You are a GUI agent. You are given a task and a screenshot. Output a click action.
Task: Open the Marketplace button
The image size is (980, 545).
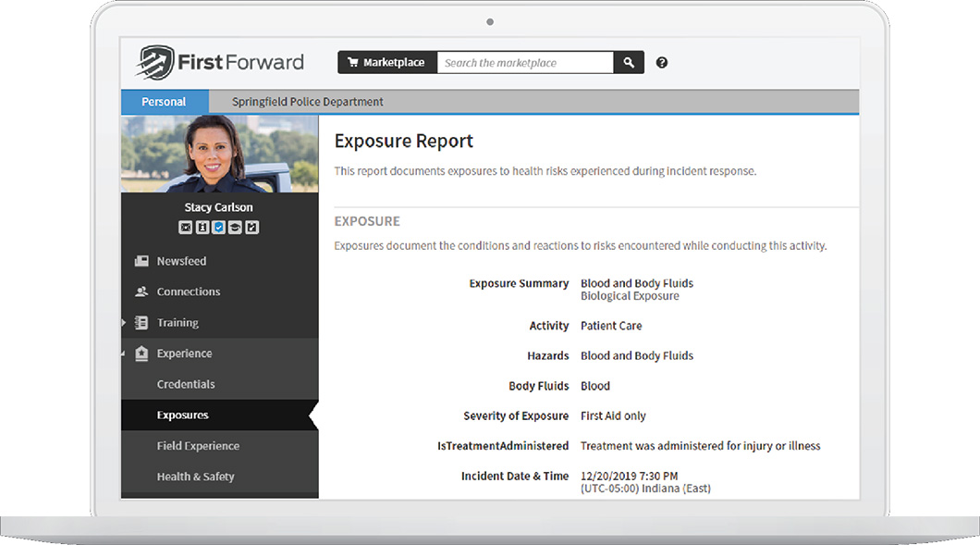coord(386,63)
